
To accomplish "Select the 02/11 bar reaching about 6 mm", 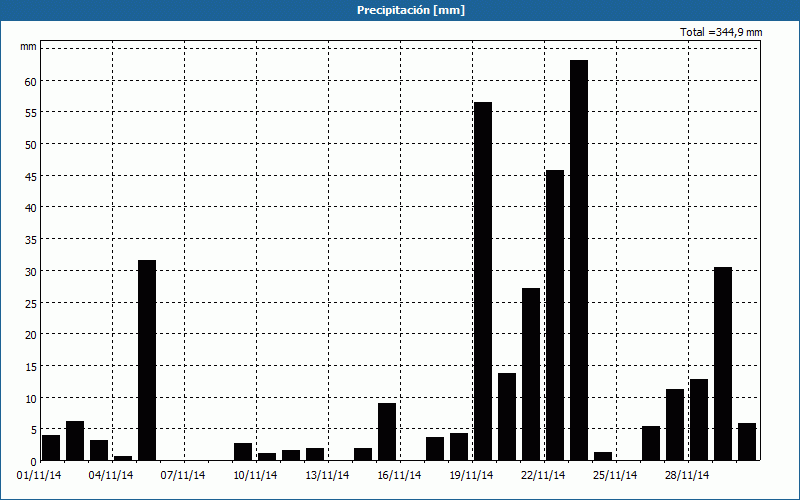I will click(75, 441).
